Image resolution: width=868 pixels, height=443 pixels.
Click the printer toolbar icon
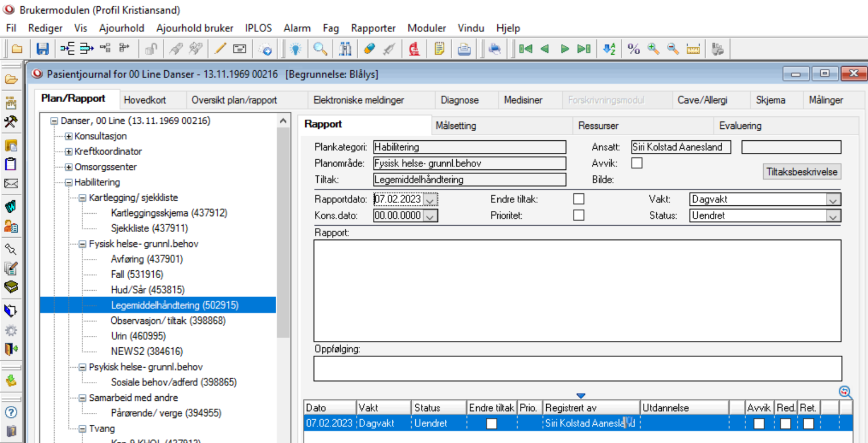[465, 49]
